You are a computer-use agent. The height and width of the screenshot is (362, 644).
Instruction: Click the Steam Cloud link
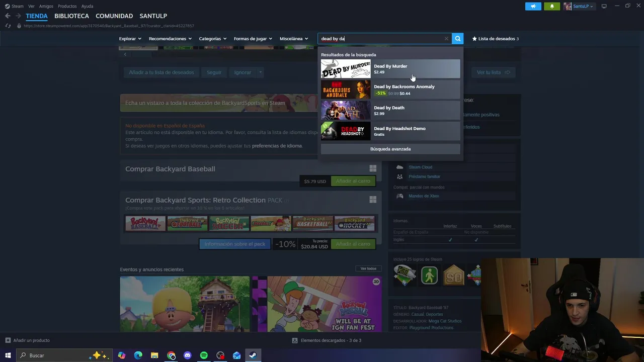coord(420,167)
